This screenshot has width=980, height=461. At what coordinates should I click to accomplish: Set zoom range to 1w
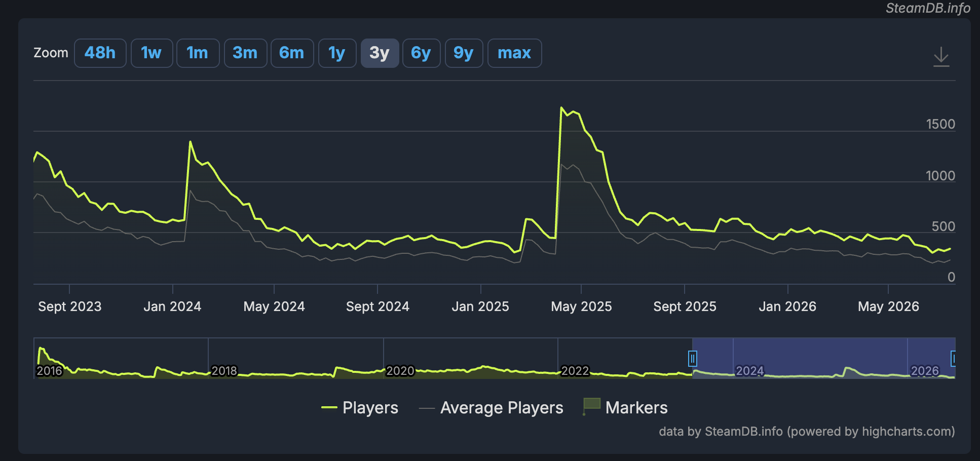pos(152,53)
